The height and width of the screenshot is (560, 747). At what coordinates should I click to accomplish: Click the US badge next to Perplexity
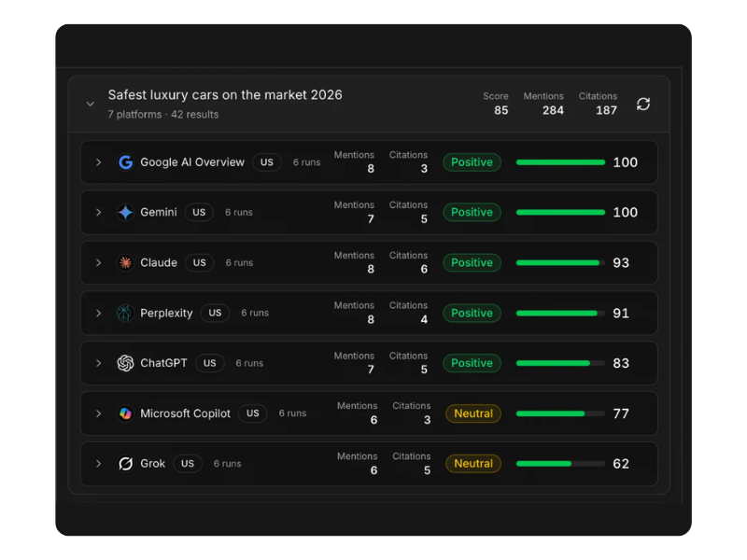tap(215, 313)
